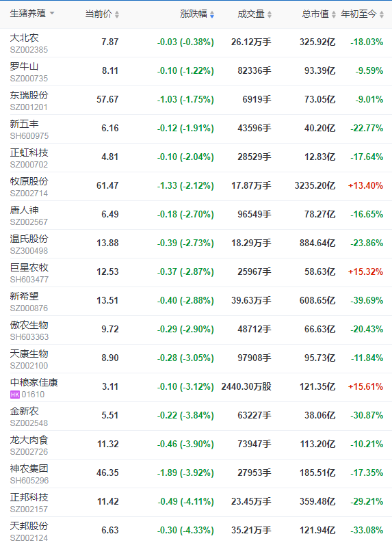Open 大北农 stock page
The width and height of the screenshot is (392, 545).
coord(25,38)
